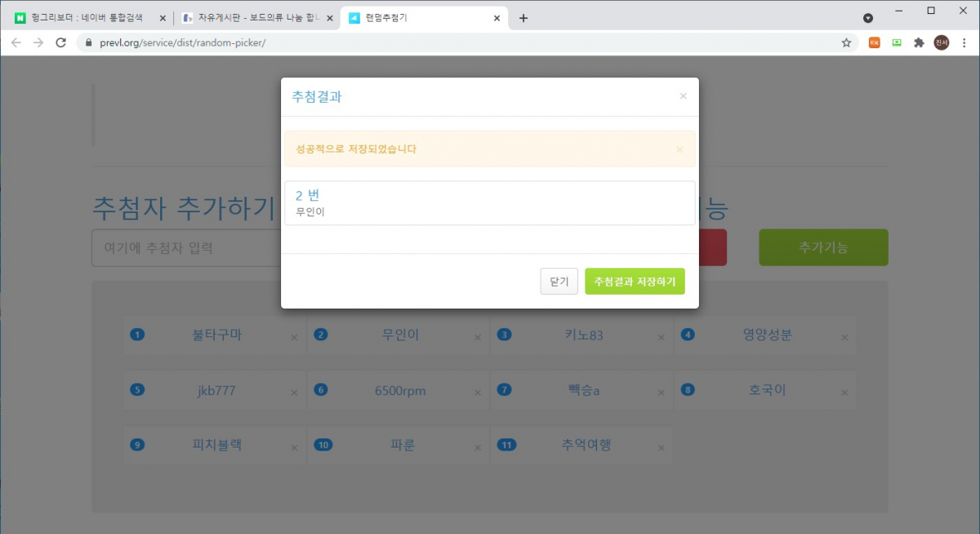Remove participant 호국이

click(844, 393)
